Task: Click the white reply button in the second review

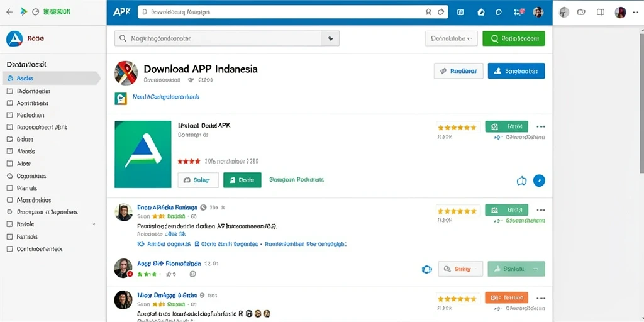Action: [460, 269]
